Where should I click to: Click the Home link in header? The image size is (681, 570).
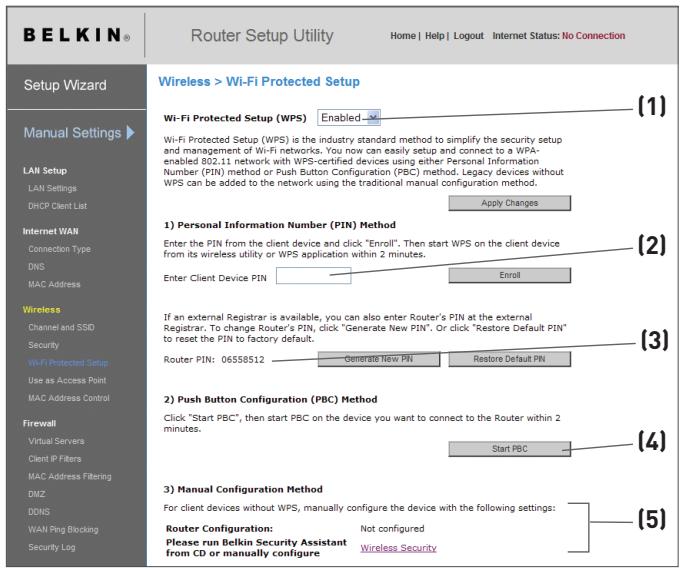click(x=401, y=36)
